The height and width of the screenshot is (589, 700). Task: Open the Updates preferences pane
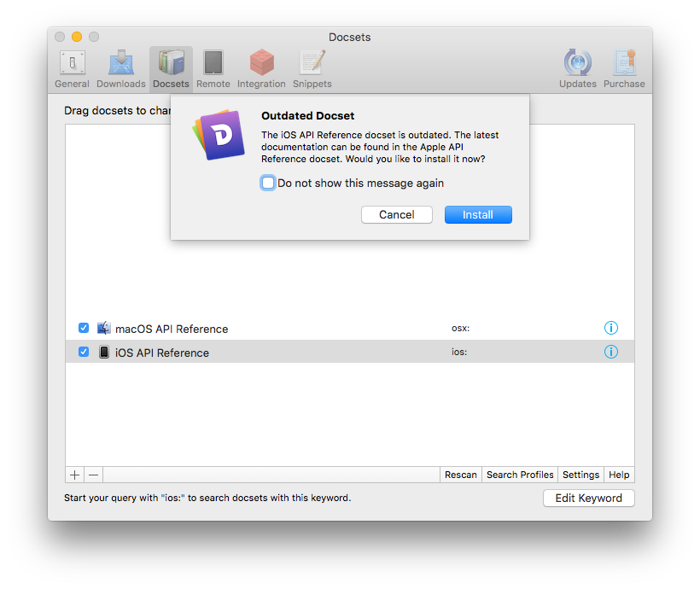(x=578, y=69)
